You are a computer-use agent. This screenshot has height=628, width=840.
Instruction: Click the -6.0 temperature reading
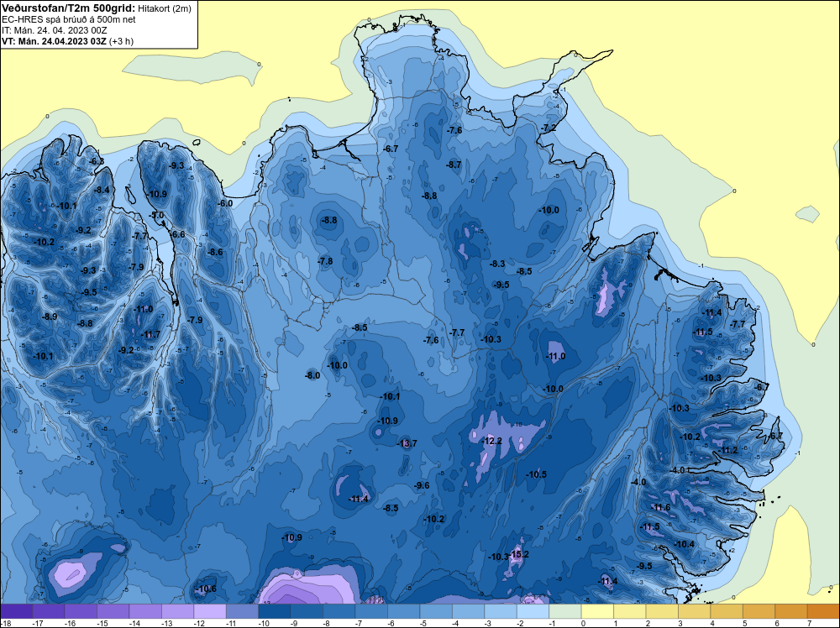point(225,203)
